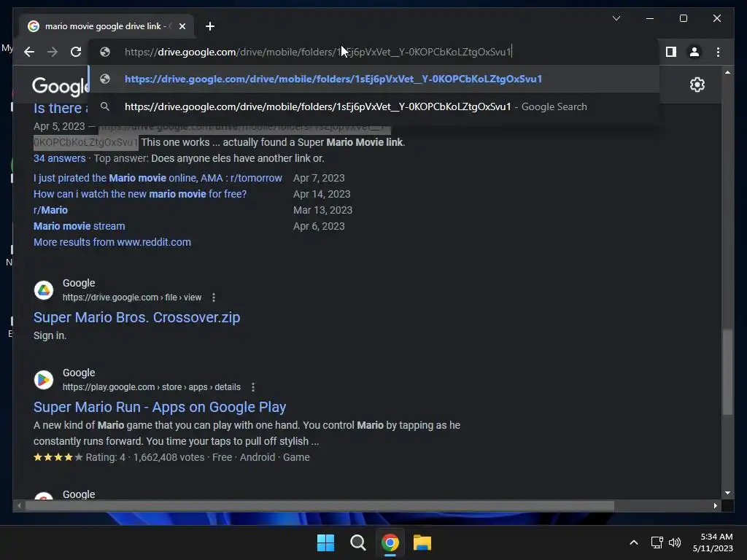Image resolution: width=747 pixels, height=560 pixels.
Task: Click the globe icon in the first suggestion
Action: (x=105, y=79)
